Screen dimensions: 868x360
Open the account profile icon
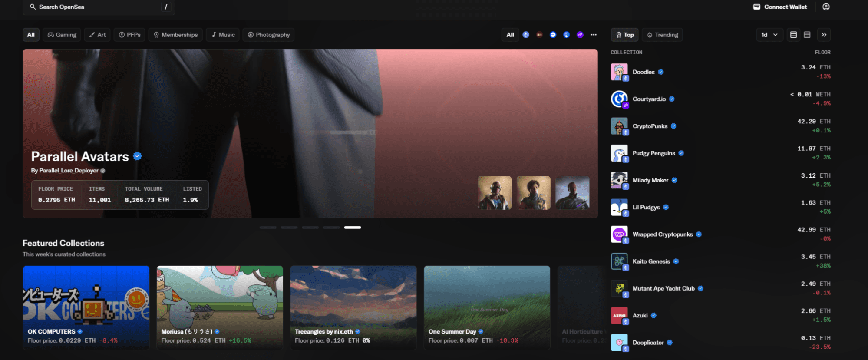tap(826, 7)
